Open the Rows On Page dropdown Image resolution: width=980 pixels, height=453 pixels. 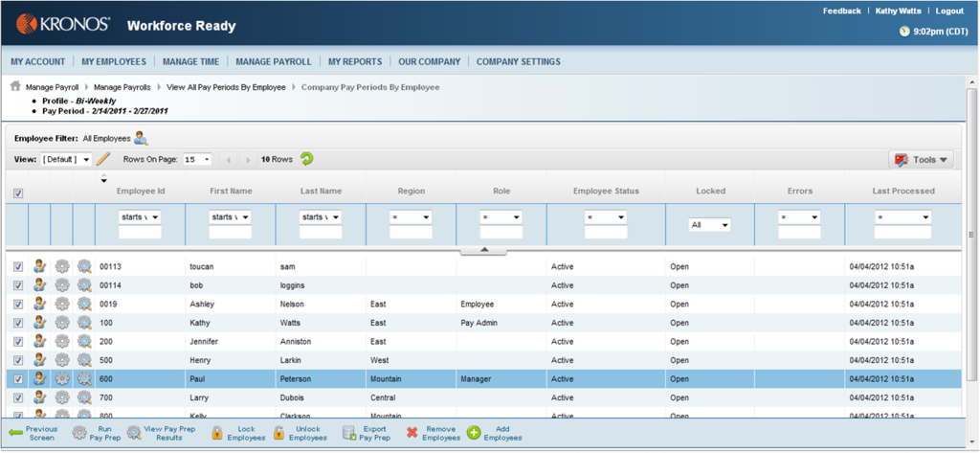tap(198, 159)
